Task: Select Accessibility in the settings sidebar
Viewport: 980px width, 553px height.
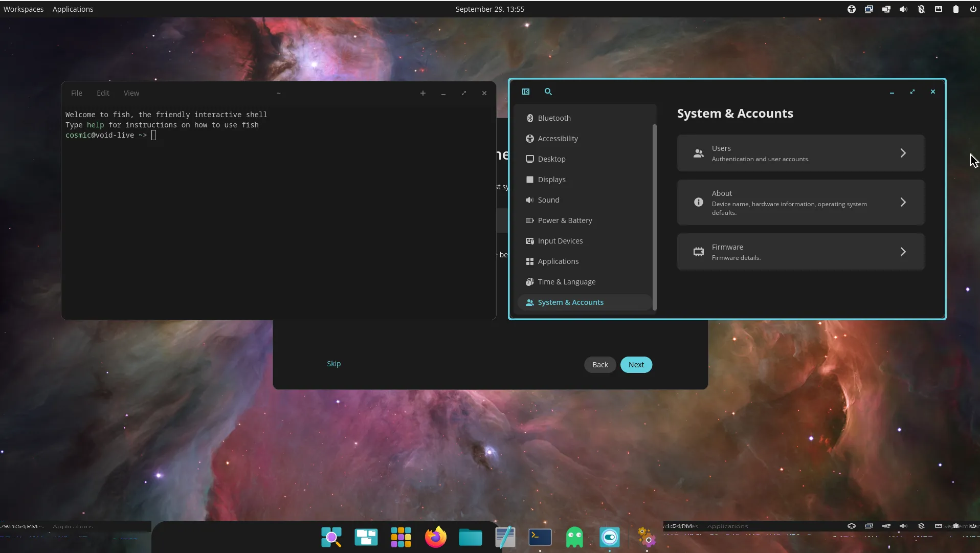Action: [558, 139]
